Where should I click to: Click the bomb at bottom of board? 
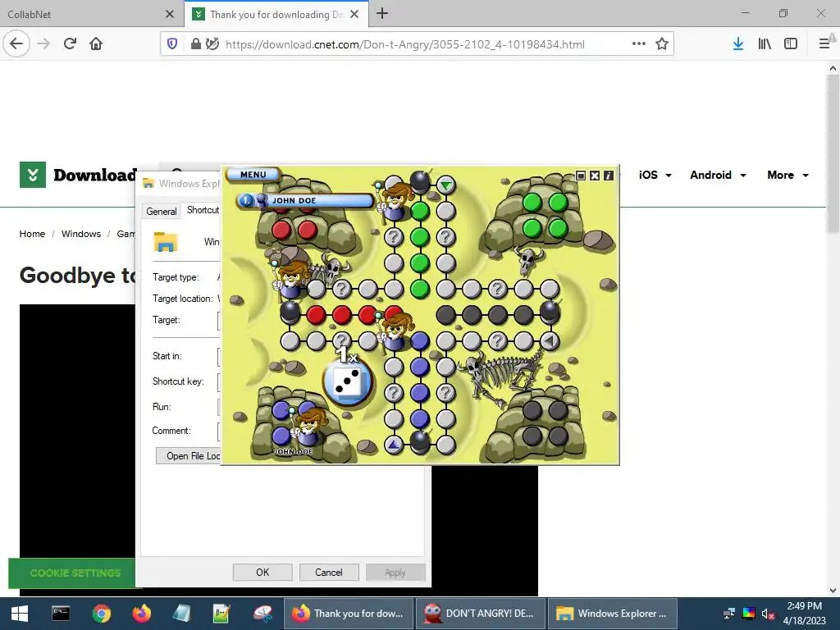point(420,441)
